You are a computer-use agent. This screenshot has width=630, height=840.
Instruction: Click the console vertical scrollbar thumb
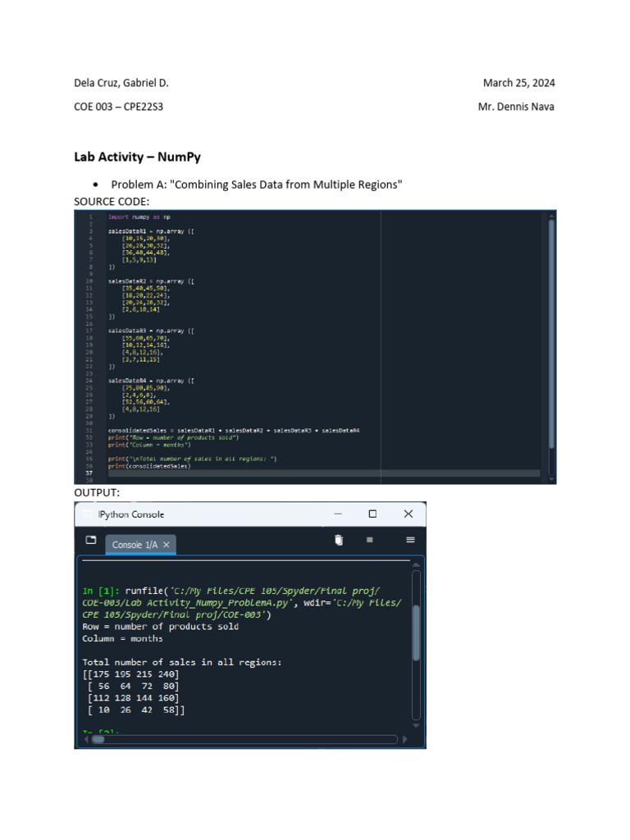tap(416, 632)
